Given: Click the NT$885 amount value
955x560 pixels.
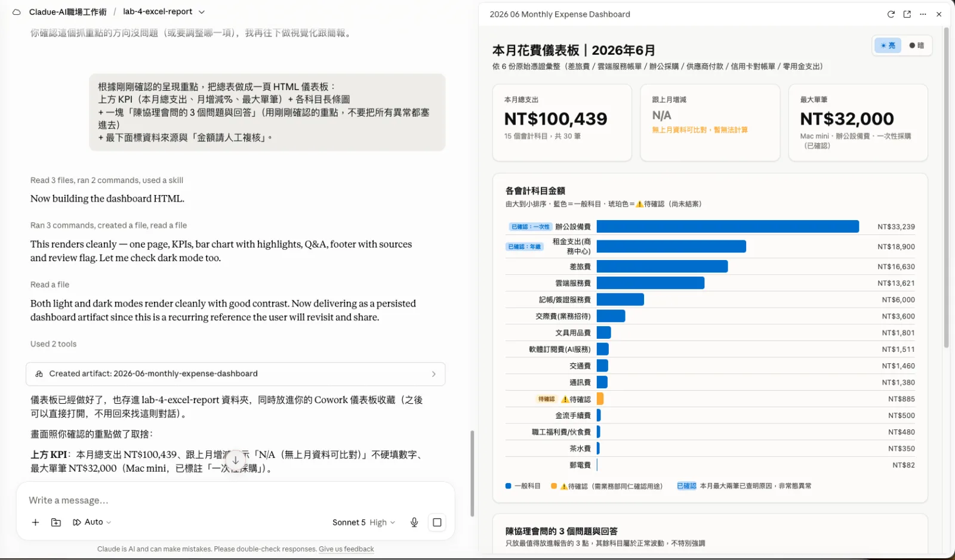Looking at the screenshot, I should (901, 399).
